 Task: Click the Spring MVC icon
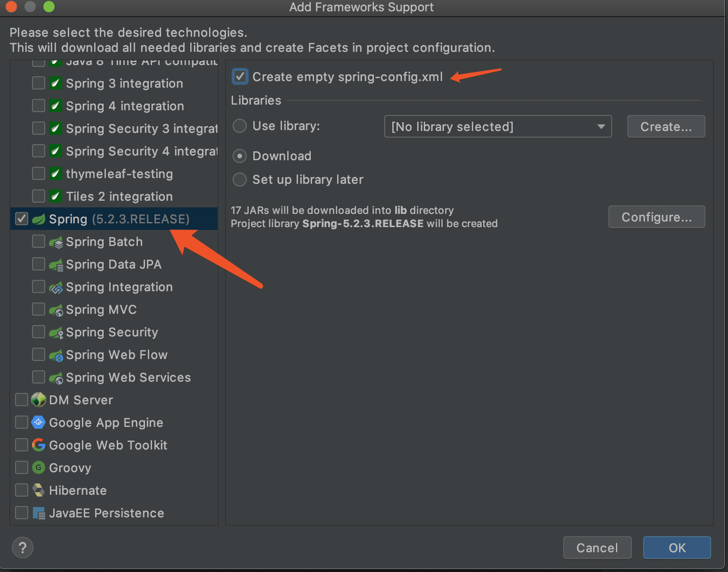tap(56, 310)
